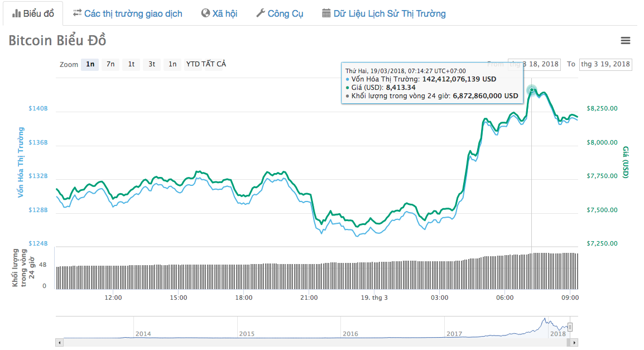Click the 19. thg 3 date axis label
644x350 pixels.
tap(374, 298)
